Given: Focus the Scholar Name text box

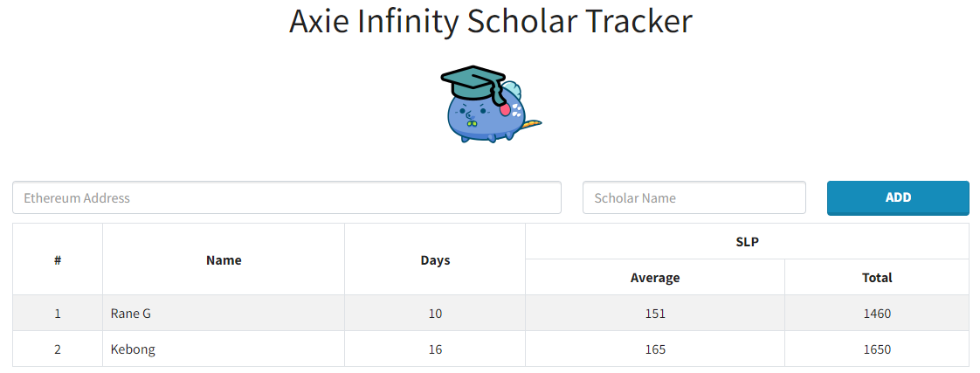Looking at the screenshot, I should pos(694,198).
